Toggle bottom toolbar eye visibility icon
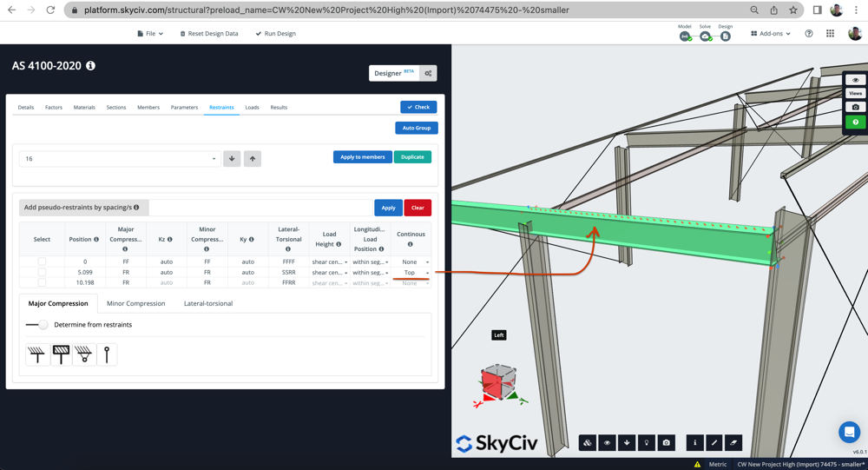The width and height of the screenshot is (868, 470). click(608, 442)
